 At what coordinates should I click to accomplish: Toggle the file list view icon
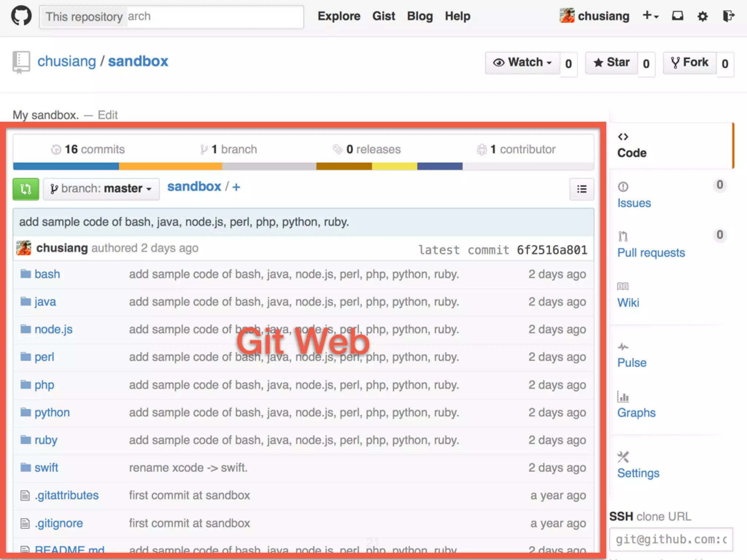tap(582, 189)
